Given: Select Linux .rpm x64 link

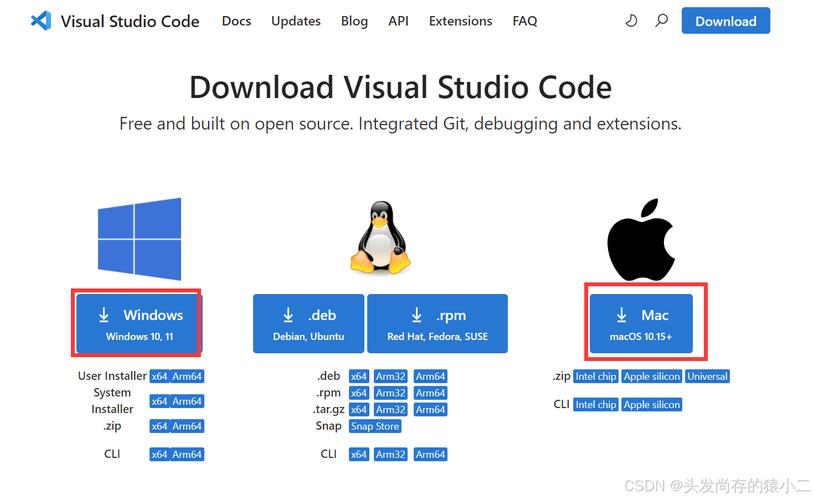Looking at the screenshot, I should (x=359, y=393).
